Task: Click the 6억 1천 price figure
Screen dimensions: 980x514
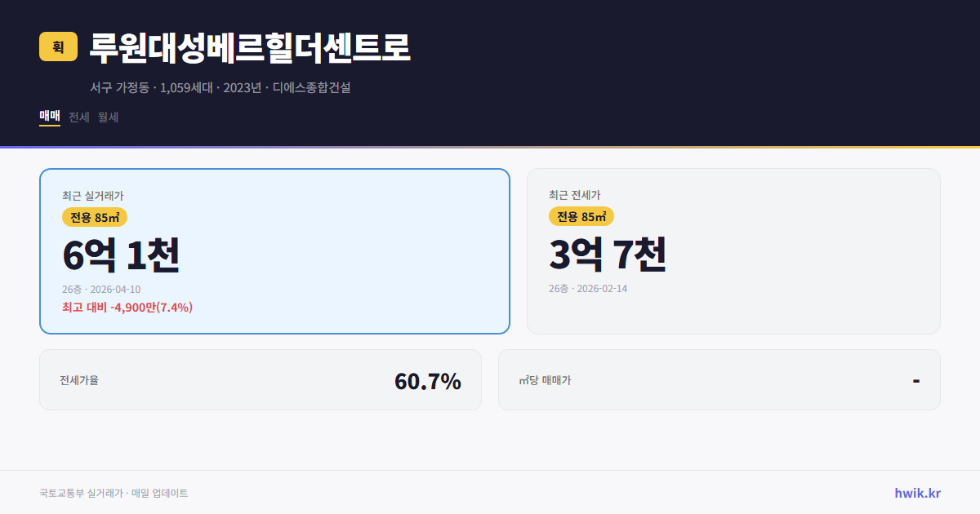Action: coord(121,255)
